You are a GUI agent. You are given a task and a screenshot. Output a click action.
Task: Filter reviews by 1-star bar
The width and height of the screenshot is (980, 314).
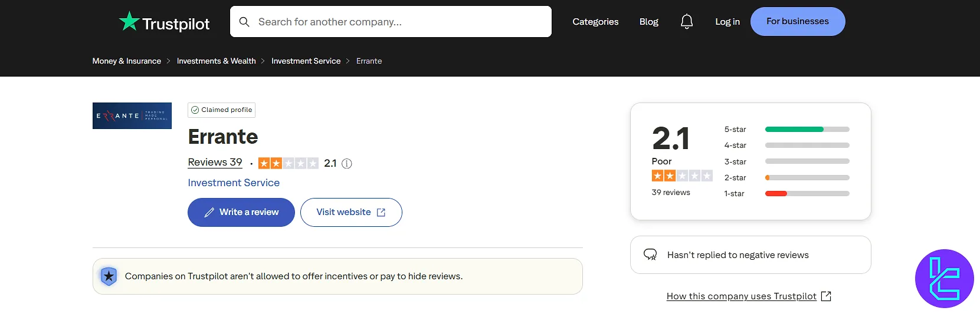pyautogui.click(x=807, y=194)
